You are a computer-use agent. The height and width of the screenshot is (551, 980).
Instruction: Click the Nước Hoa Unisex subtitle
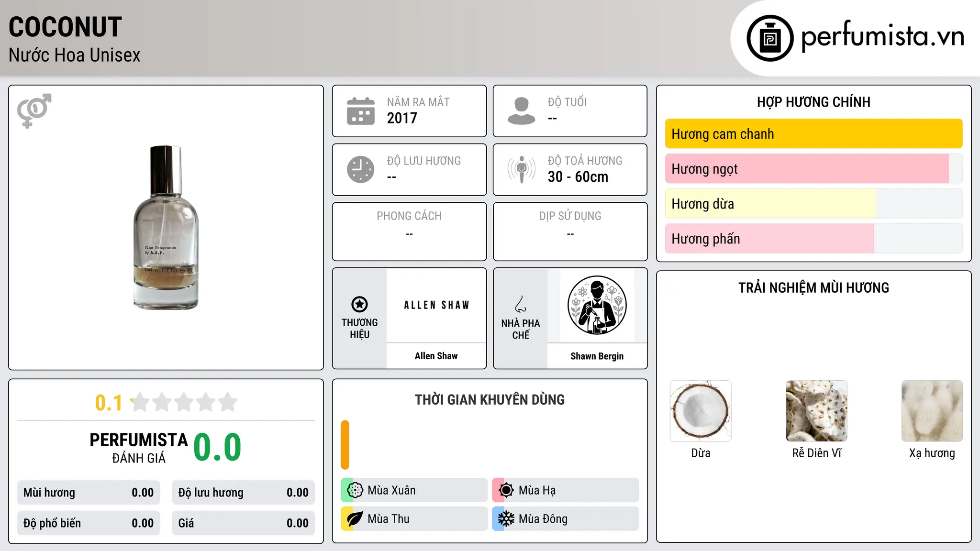[75, 55]
